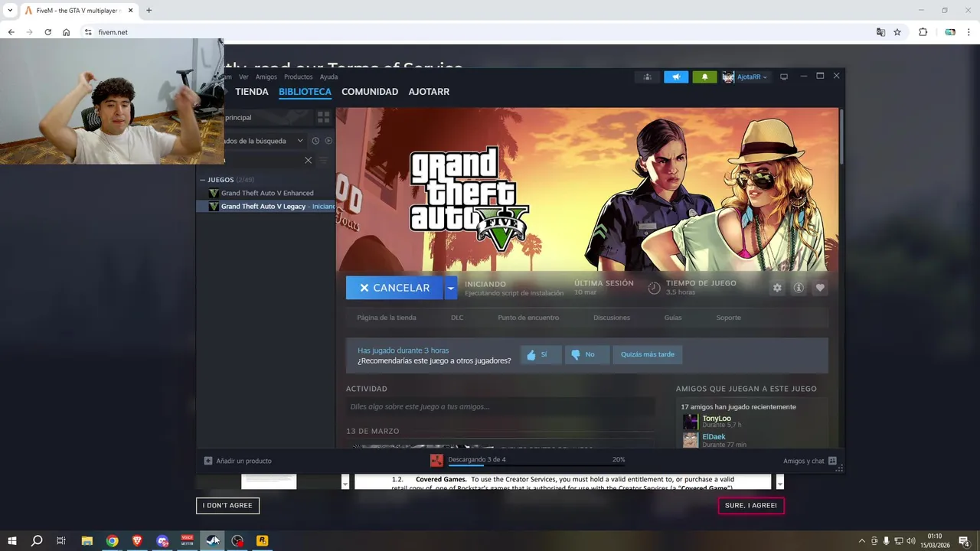Screen dimensions: 980x551
Task: Select Grand Theft Auto V Legacy
Action: (x=266, y=206)
